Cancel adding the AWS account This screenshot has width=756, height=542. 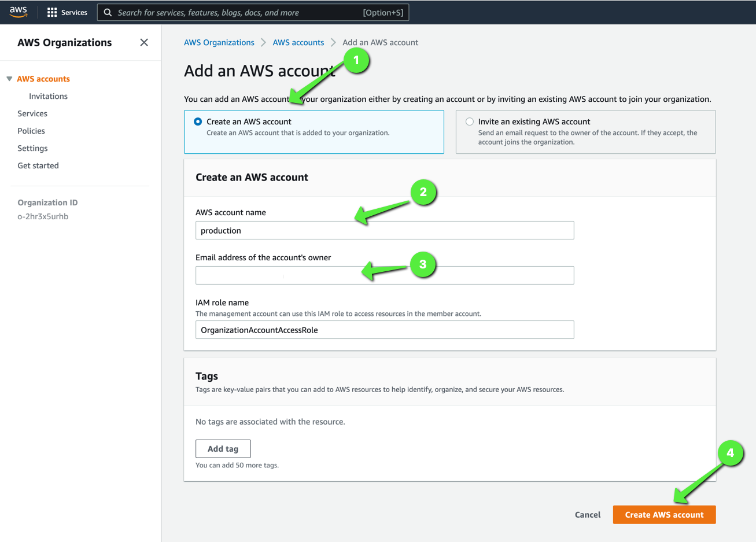coord(588,515)
